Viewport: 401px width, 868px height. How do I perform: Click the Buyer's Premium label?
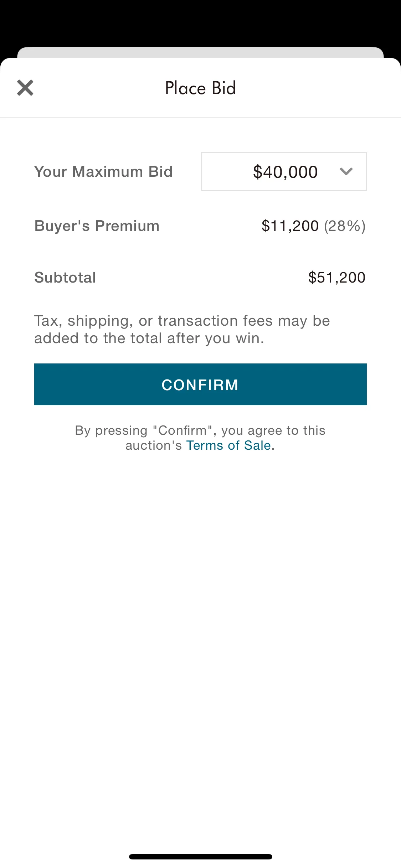pyautogui.click(x=97, y=226)
